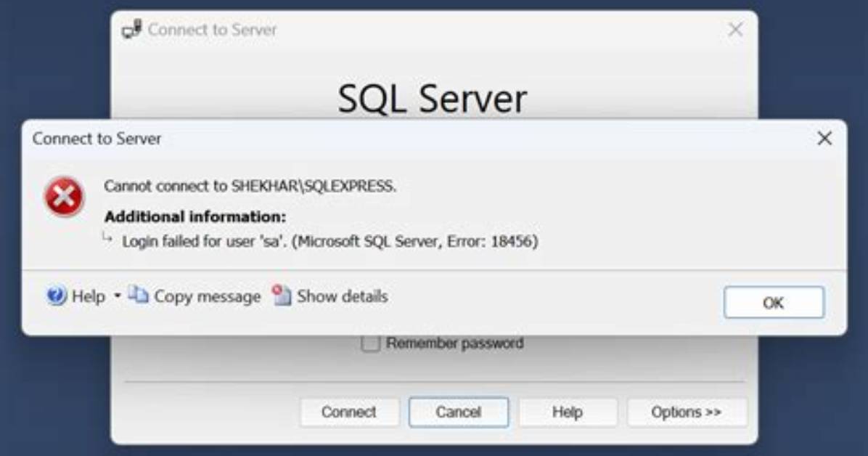Viewport: 868px width, 456px height.
Task: Close the error dialog
Action: coord(824,139)
